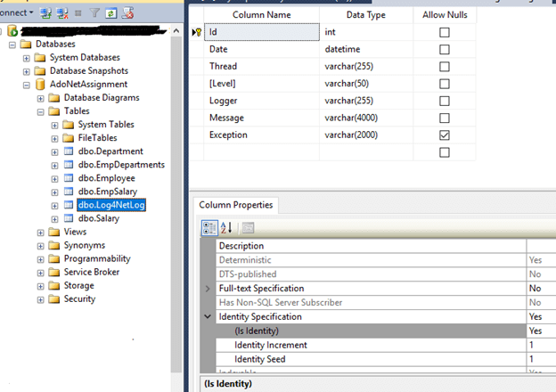Toggle Allow Nulls in the empty new row
The width and height of the screenshot is (556, 392).
[445, 152]
